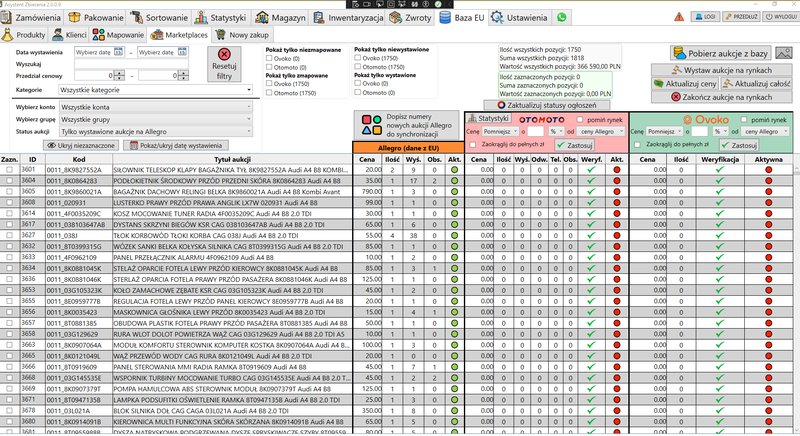
Task: Click the Zwroty returns box icon
Action: click(395, 17)
